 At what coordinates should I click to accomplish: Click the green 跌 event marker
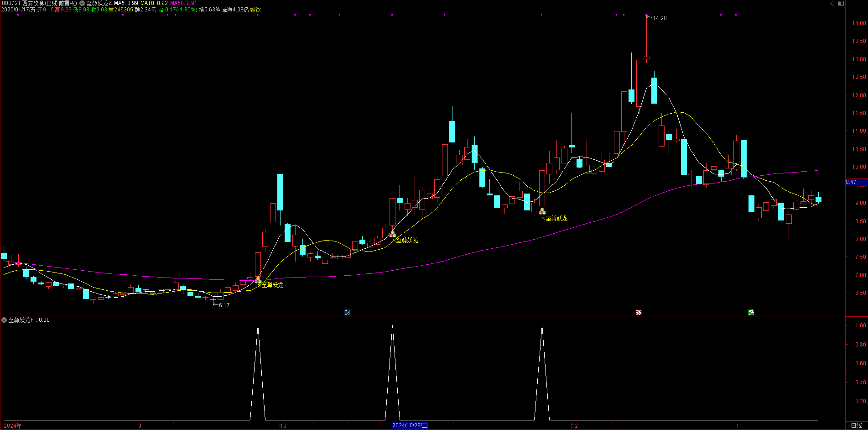(x=751, y=313)
